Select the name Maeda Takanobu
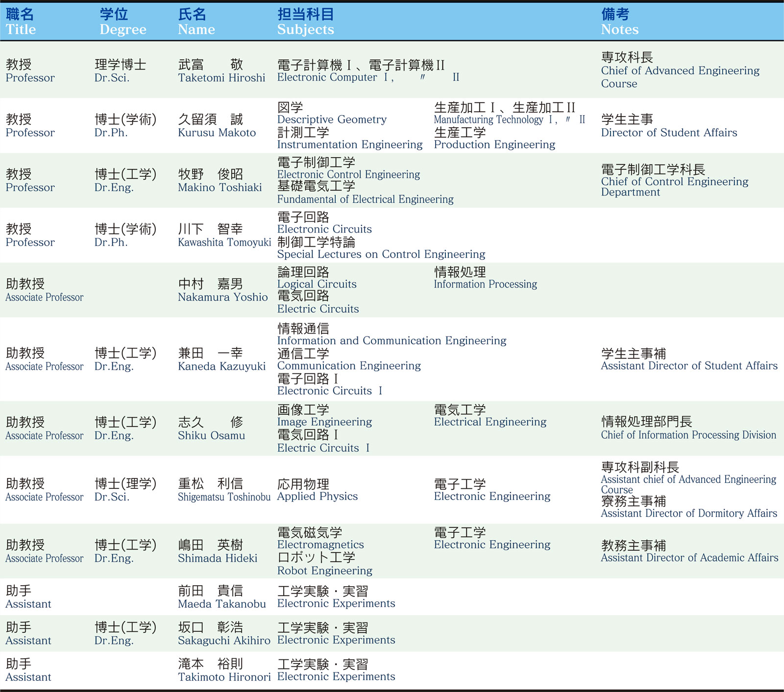This screenshot has height=692, width=784. [221, 604]
